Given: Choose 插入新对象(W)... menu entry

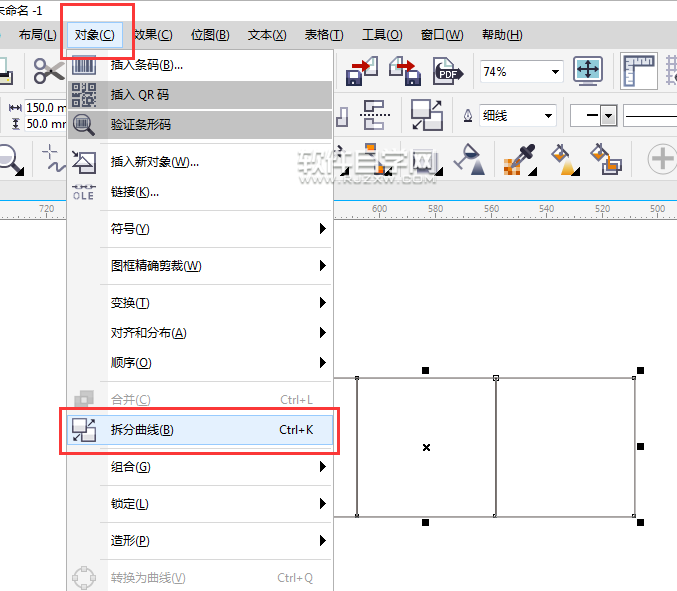Looking at the screenshot, I should click(x=200, y=162).
